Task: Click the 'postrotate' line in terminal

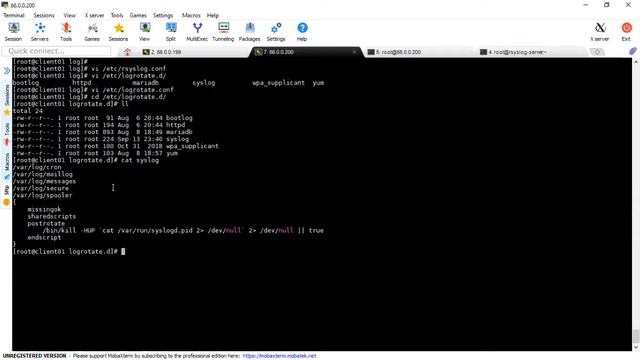Action: pos(46,223)
